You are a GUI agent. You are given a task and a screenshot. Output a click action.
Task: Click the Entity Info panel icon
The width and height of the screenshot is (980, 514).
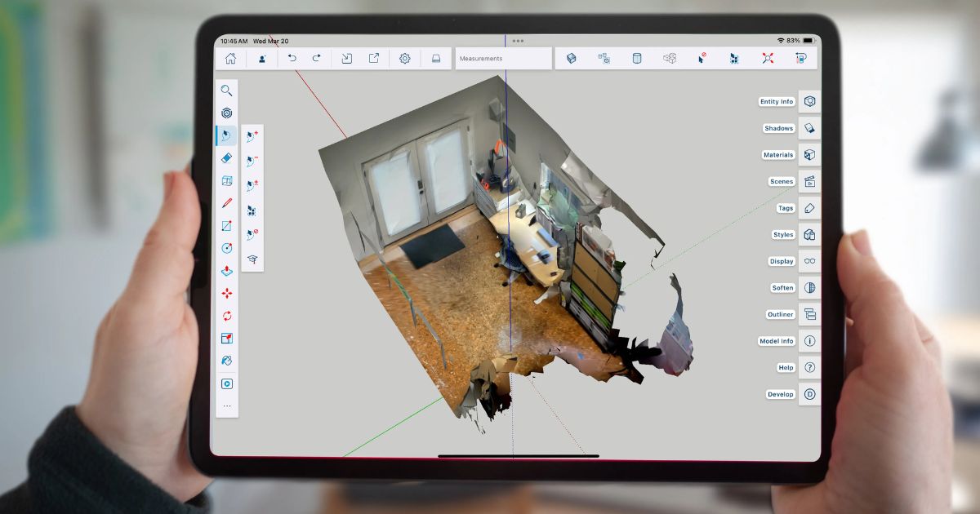click(x=809, y=102)
